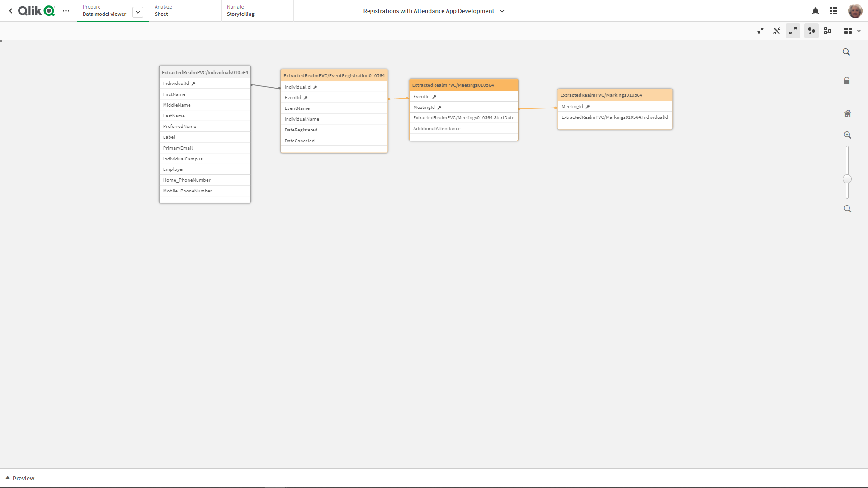
Task: Click the search magnifier icon
Action: (846, 52)
